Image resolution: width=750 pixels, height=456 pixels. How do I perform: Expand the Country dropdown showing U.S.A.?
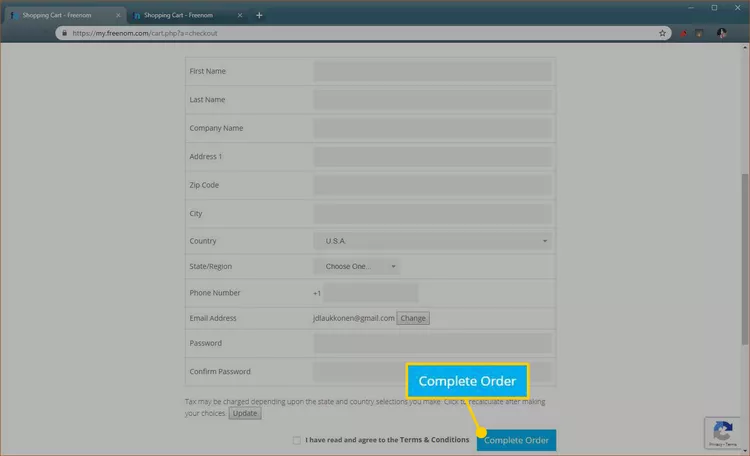point(433,241)
